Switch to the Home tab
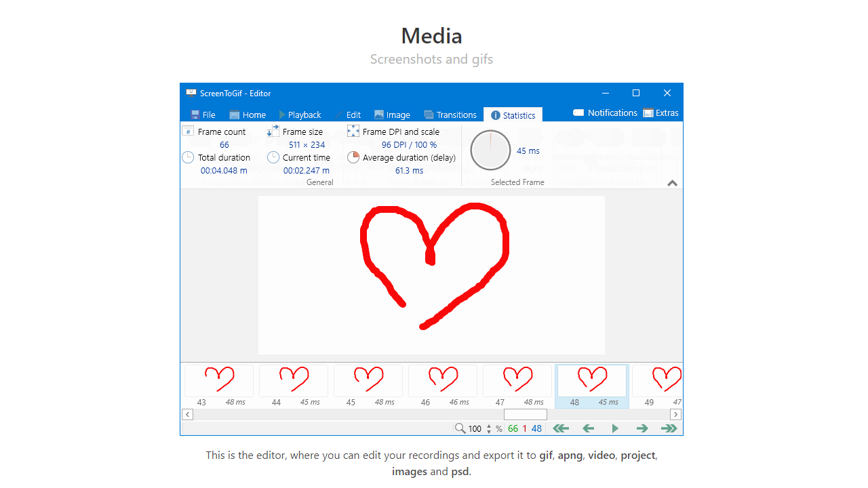Image resolution: width=868 pixels, height=488 pixels. point(248,115)
